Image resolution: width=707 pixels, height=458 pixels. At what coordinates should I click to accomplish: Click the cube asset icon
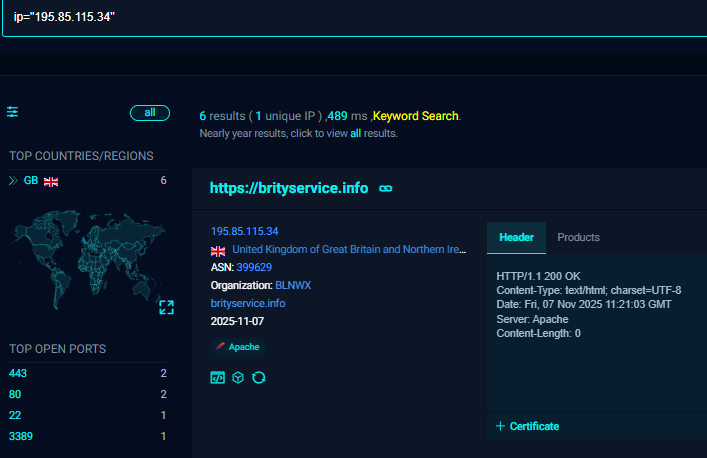[x=238, y=377]
